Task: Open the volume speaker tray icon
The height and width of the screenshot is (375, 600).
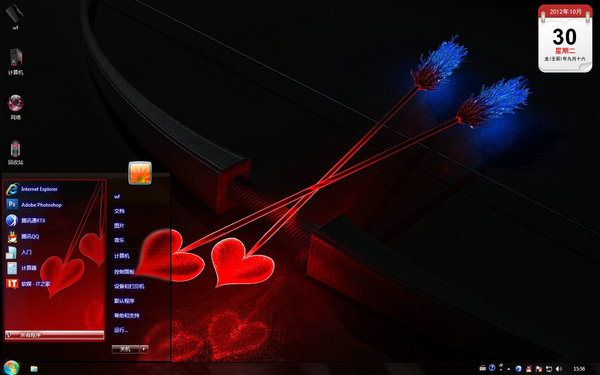Action: tap(559, 368)
